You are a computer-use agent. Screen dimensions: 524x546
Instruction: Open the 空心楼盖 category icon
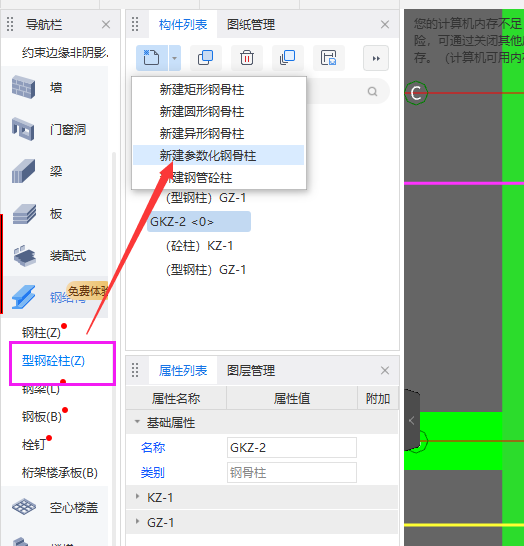tap(23, 507)
